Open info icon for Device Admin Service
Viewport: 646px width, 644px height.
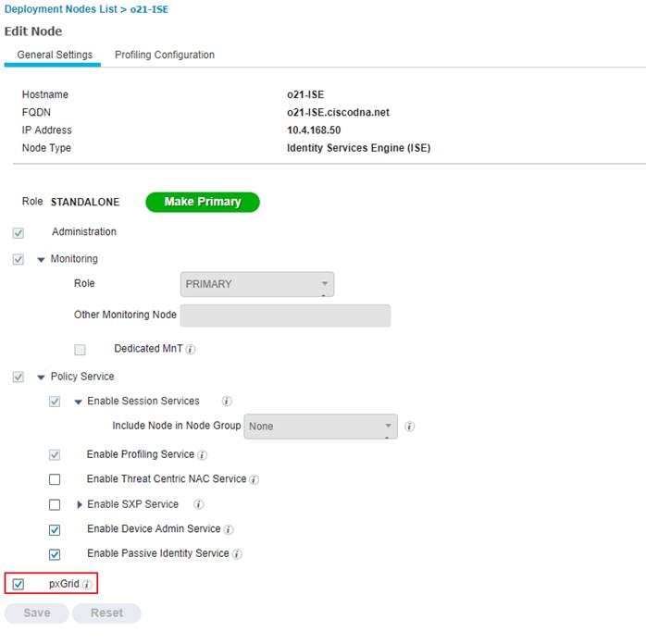[229, 529]
